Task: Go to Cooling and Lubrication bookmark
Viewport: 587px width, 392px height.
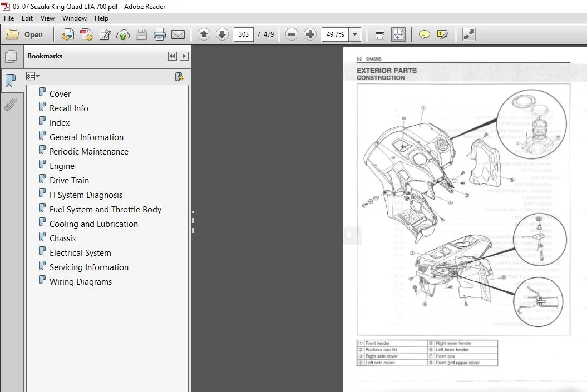Action: [x=93, y=224]
